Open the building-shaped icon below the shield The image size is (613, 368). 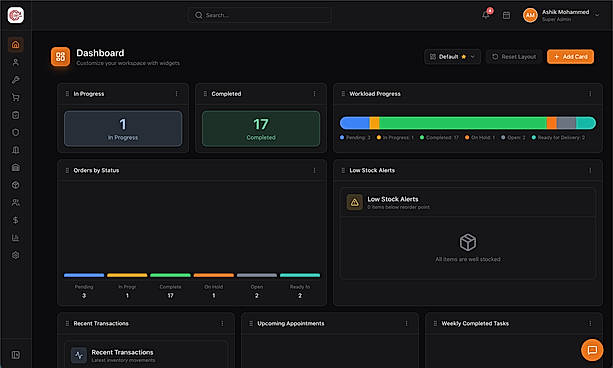[16, 150]
